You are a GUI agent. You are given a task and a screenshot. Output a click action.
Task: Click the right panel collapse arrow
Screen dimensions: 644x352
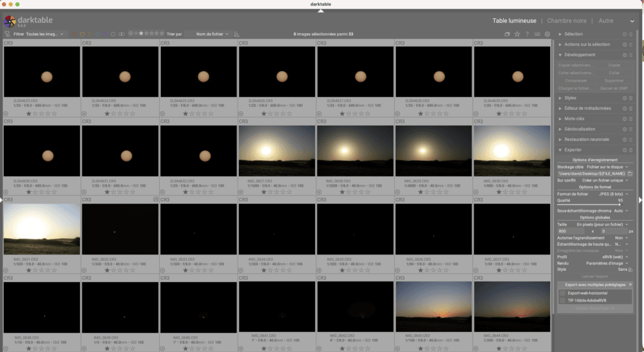pyautogui.click(x=640, y=200)
